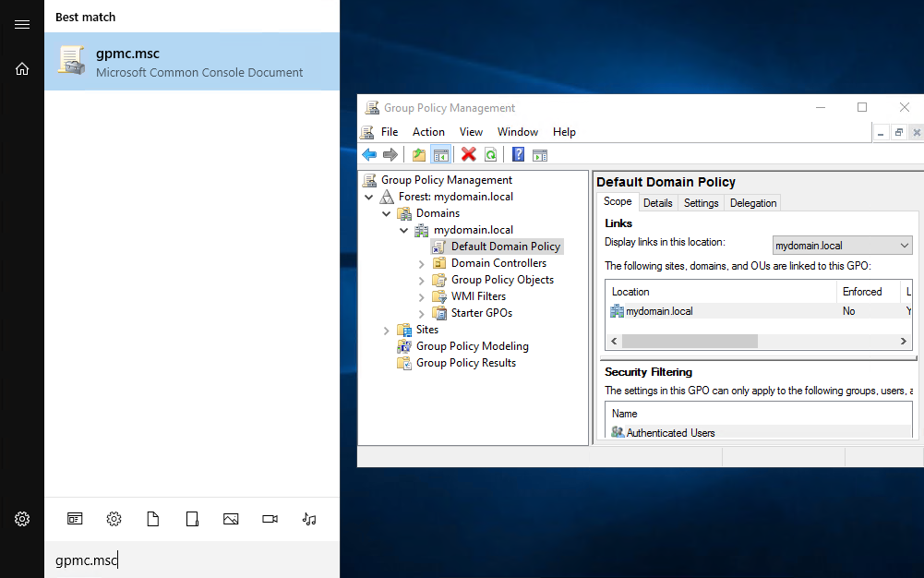This screenshot has height=578, width=924.
Task: Filter search results by Photos icon
Action: coord(231,519)
